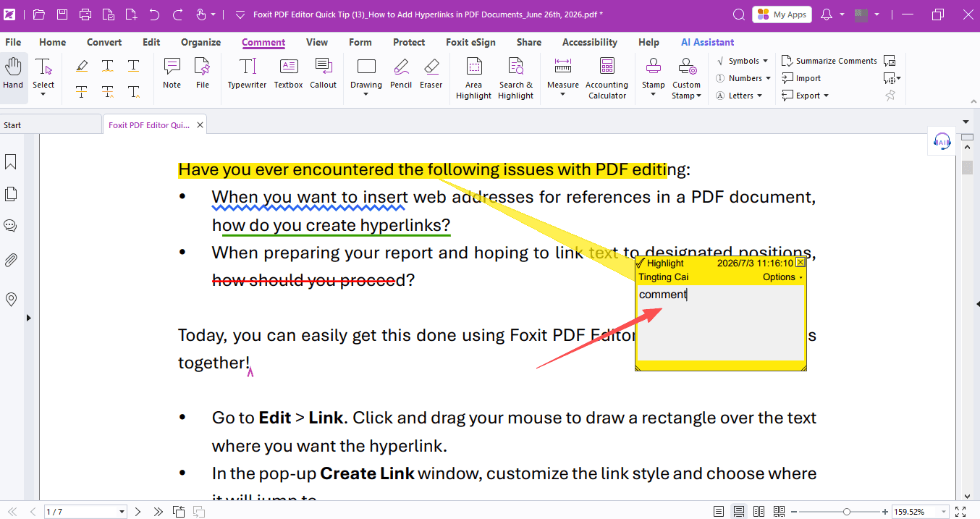Toggle Continuous Facing view mode

pos(780,512)
